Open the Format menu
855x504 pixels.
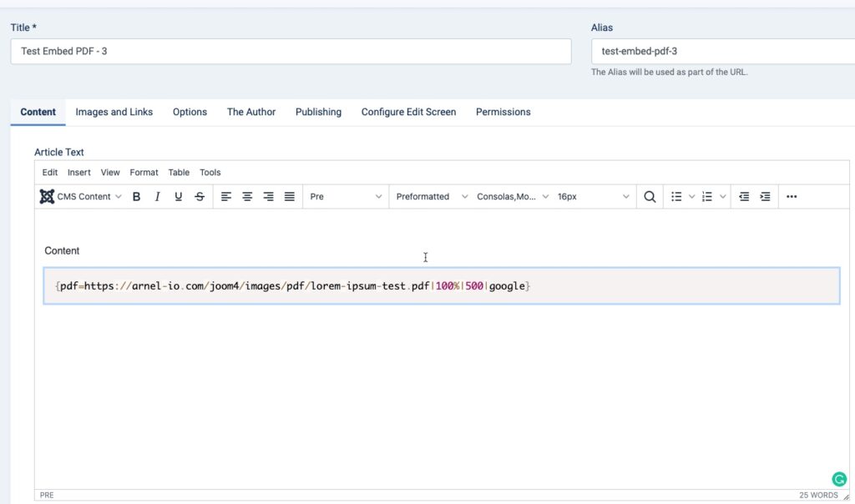point(144,173)
